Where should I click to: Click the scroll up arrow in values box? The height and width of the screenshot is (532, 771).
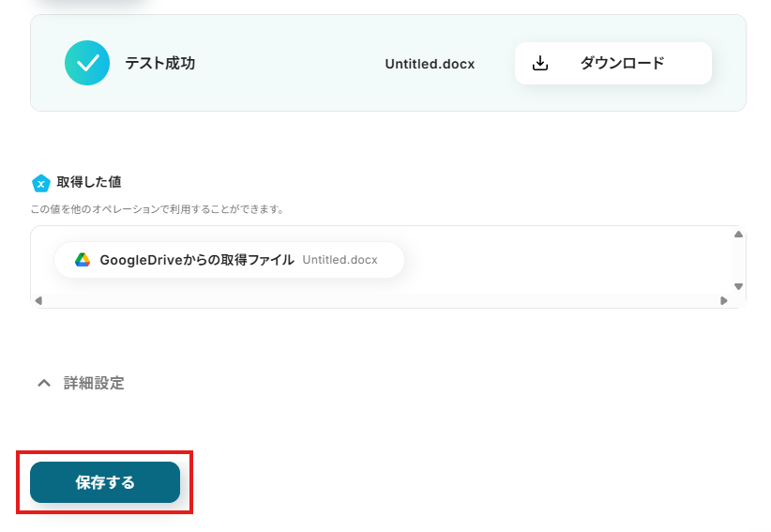point(738,234)
